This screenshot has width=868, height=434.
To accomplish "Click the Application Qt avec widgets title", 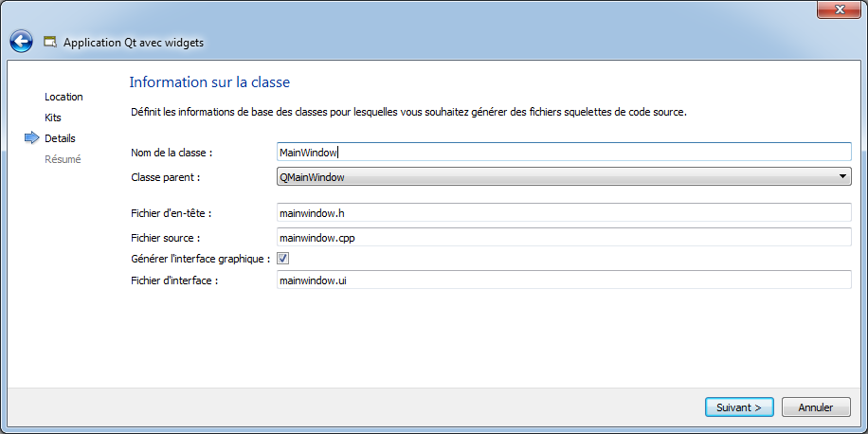I will click(134, 42).
